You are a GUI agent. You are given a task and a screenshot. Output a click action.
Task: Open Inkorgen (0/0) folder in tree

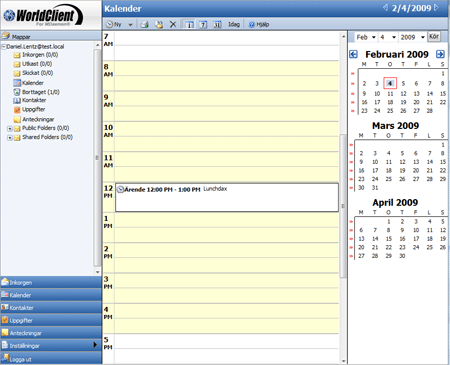point(36,55)
